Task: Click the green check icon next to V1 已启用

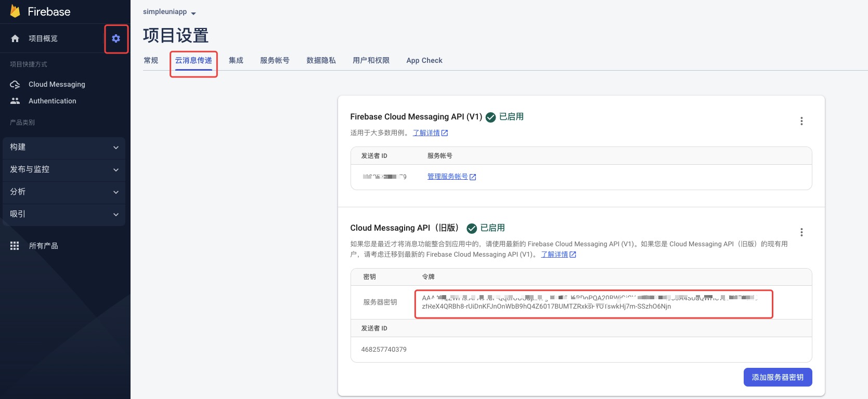Action: 490,117
